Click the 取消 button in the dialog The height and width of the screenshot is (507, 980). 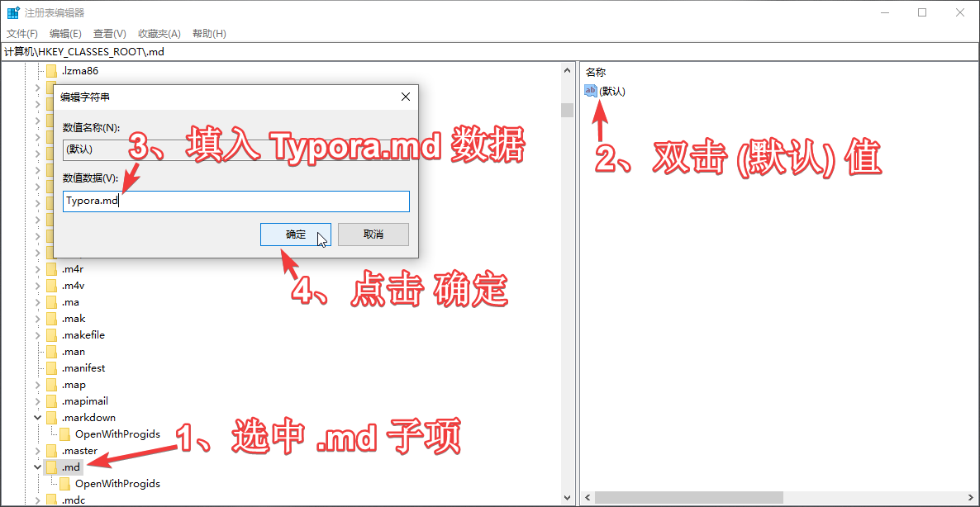pyautogui.click(x=373, y=235)
